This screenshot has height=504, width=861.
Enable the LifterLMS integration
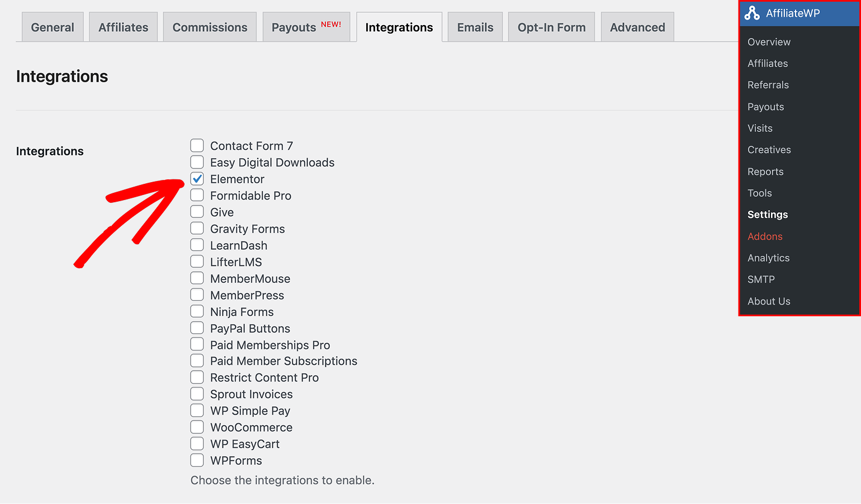[x=197, y=261]
